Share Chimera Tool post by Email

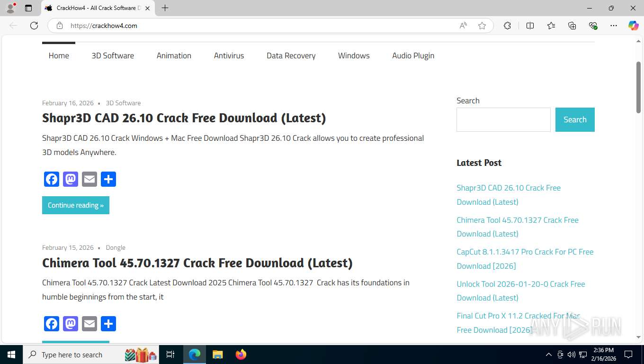[x=89, y=324]
